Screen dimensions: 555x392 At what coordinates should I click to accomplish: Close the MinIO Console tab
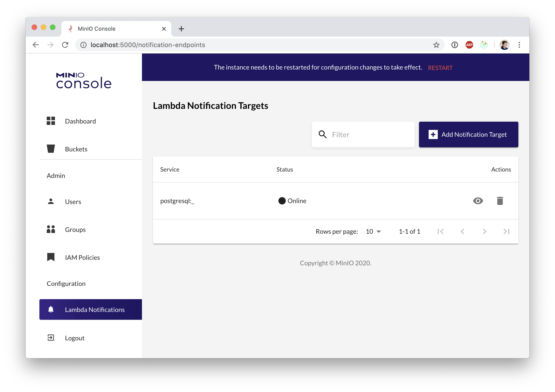pos(164,29)
